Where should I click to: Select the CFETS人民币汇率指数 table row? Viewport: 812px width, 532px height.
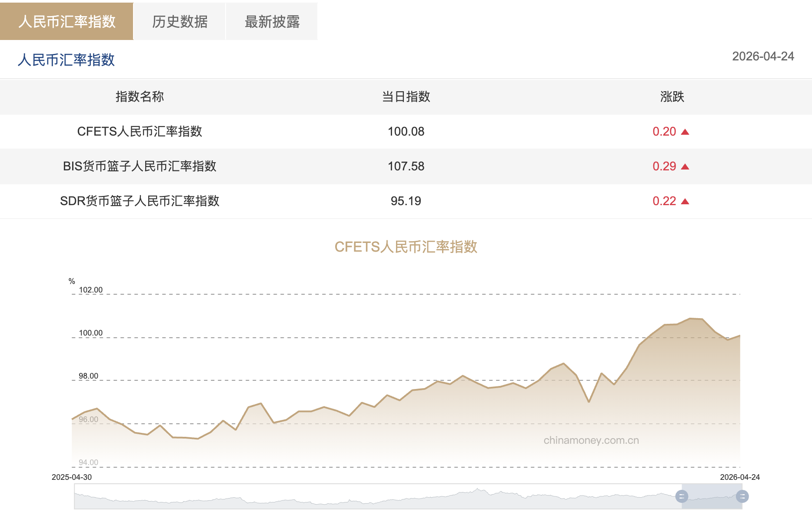click(140, 131)
